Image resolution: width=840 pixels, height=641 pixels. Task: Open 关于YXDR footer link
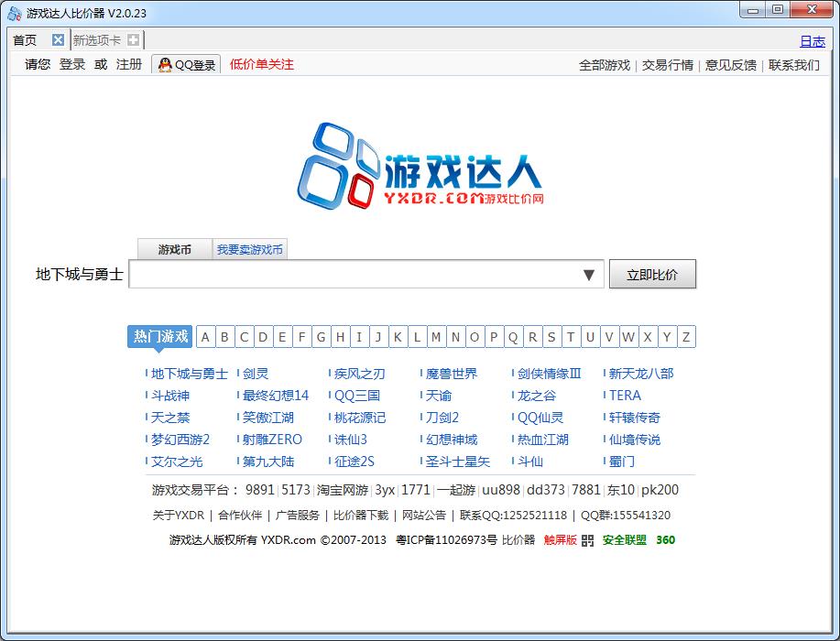(x=179, y=516)
